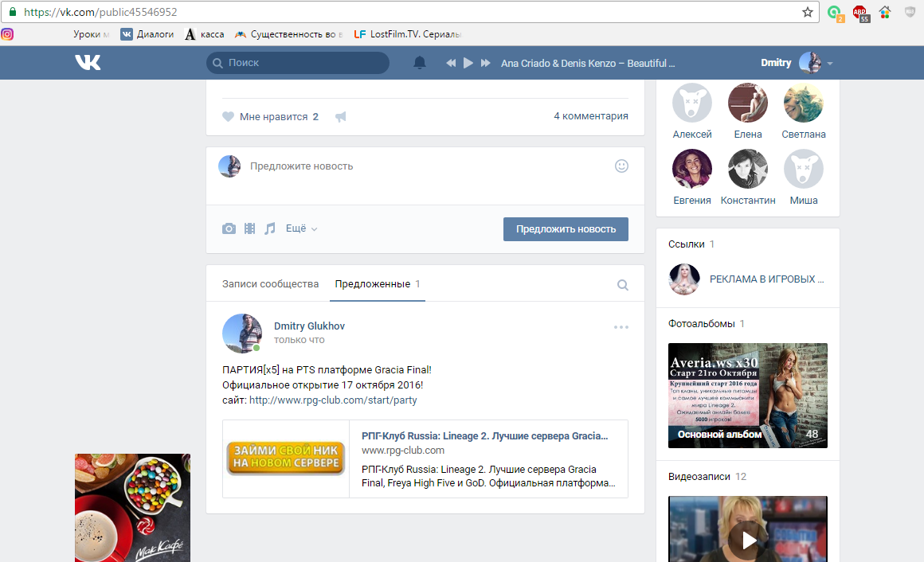Click the www.rpg-club.com domain text

(403, 450)
